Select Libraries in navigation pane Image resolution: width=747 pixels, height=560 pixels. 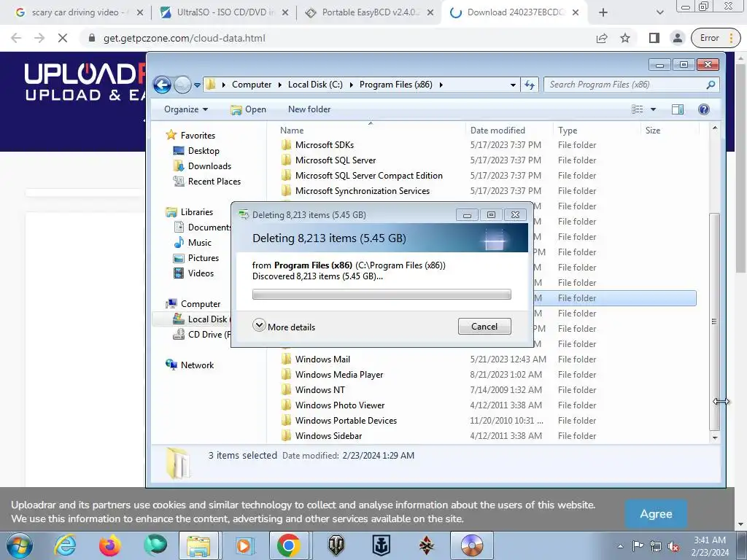tap(197, 212)
